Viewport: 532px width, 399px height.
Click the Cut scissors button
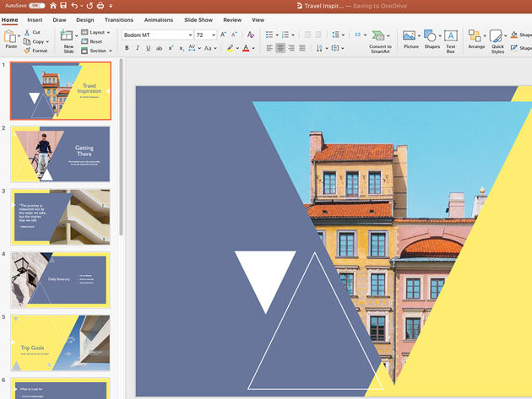(x=32, y=32)
